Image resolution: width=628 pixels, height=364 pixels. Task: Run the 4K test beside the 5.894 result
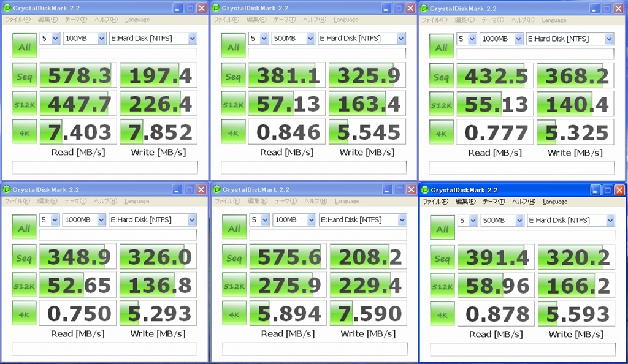[x=234, y=313]
